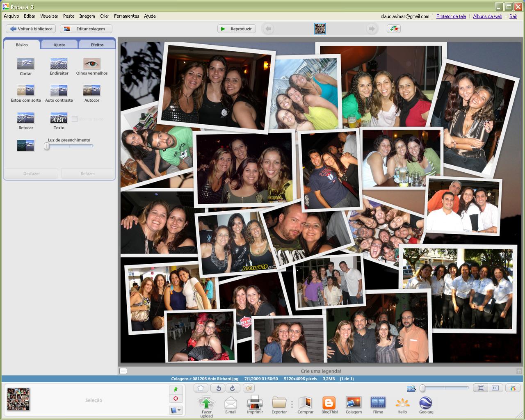525x420 pixels.
Task: Toggle the star favorite button
Action: click(x=201, y=388)
